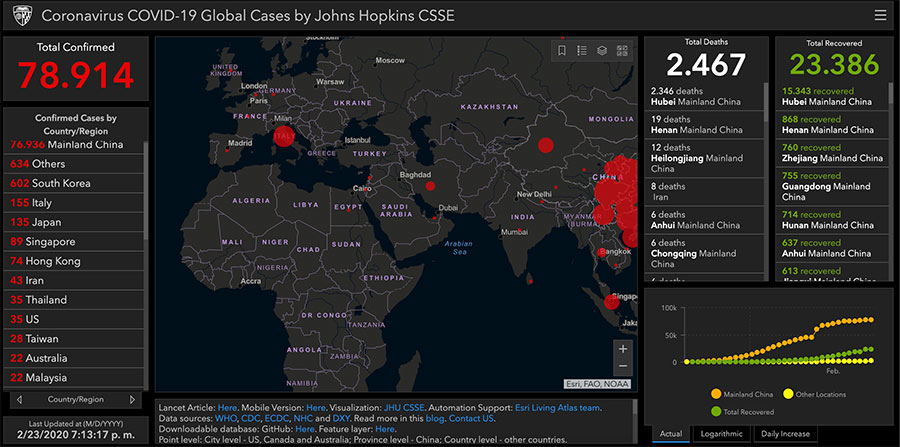Viewport: 900px width, 447px height.
Task: Zoom out with the map minus button
Action: 623,366
